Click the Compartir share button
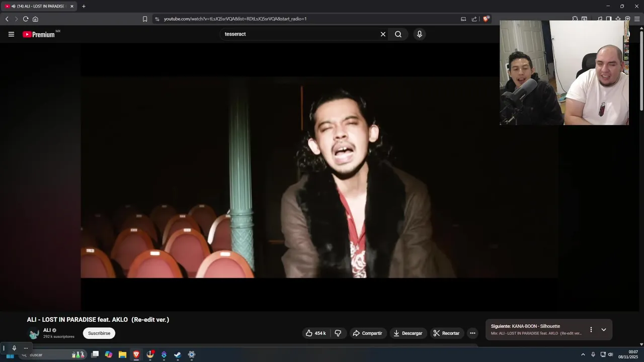 coord(368,333)
